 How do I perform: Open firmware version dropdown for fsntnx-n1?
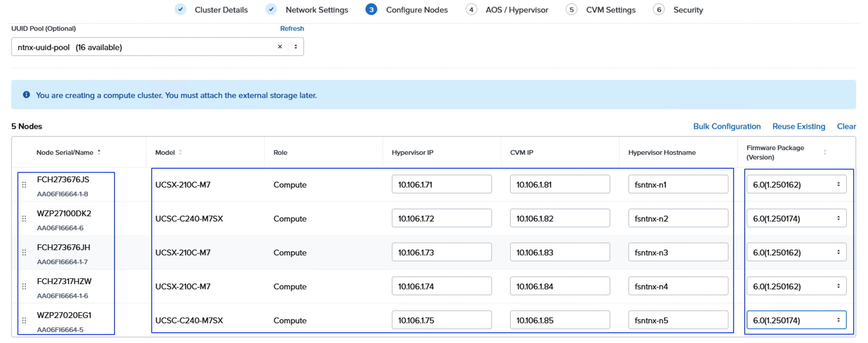tap(796, 184)
